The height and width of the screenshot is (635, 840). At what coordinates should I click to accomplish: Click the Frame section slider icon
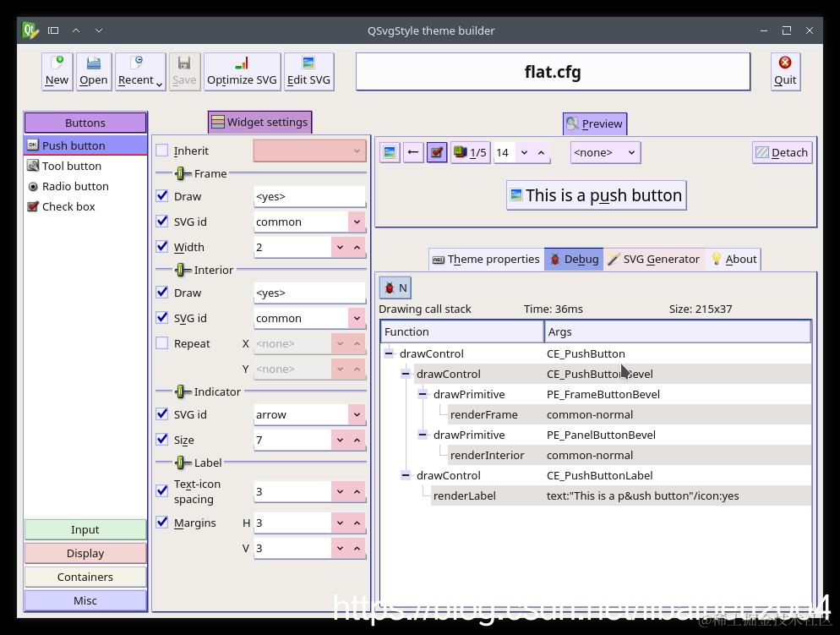[x=181, y=173]
